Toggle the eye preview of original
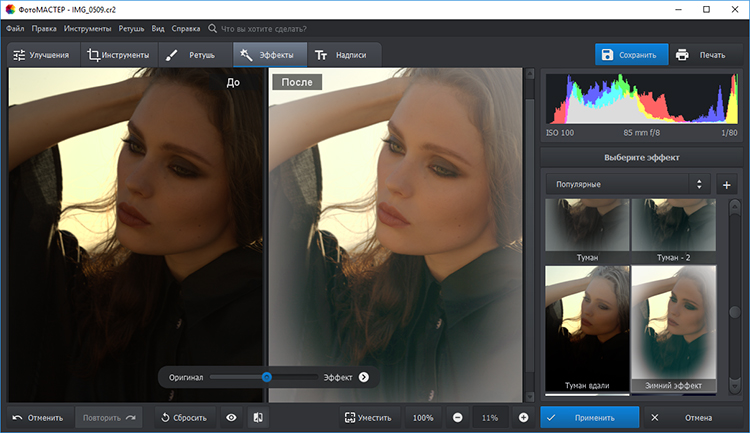Image resolution: width=750 pixels, height=433 pixels. 231,417
